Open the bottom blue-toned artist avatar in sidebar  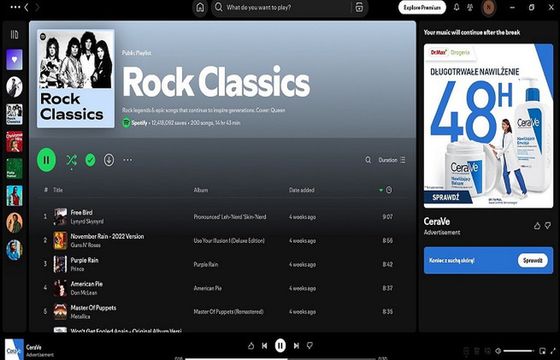[x=14, y=250]
